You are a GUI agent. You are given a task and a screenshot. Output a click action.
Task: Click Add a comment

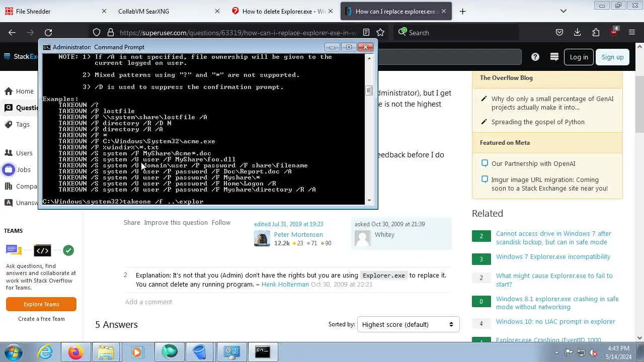(148, 302)
